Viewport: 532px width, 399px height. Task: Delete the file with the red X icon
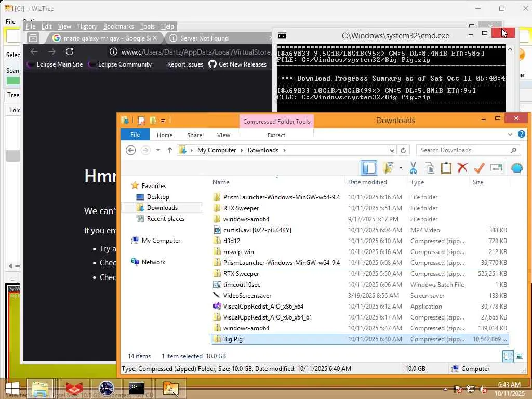[x=462, y=168]
